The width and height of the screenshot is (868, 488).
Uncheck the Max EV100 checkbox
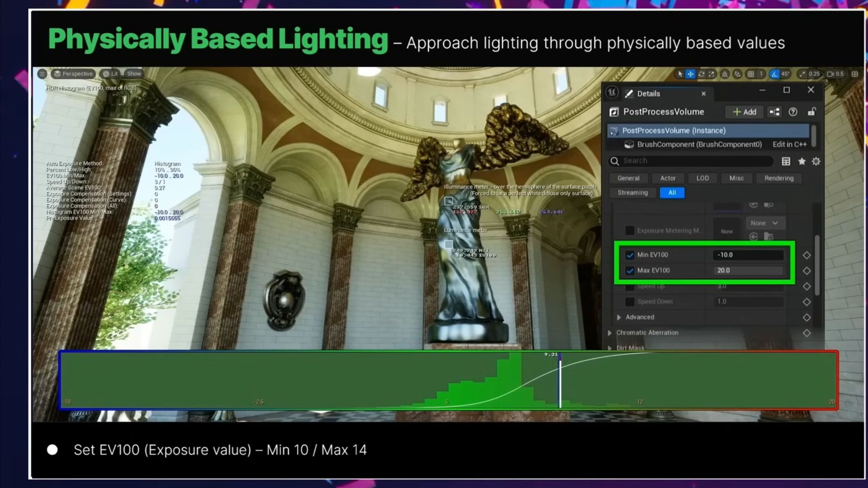click(x=630, y=271)
